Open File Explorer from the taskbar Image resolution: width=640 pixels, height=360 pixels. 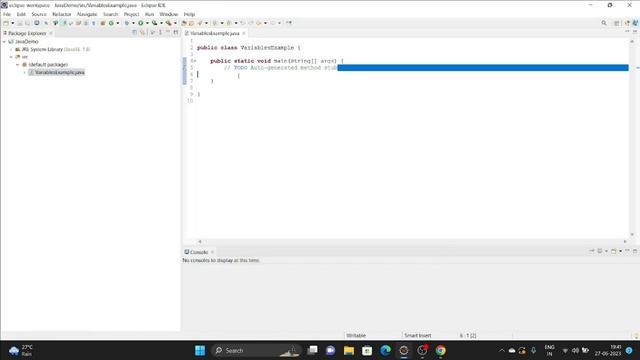point(349,351)
